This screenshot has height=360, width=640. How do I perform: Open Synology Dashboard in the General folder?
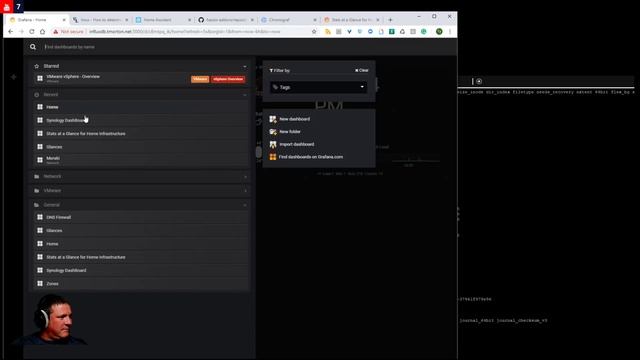click(x=141, y=270)
